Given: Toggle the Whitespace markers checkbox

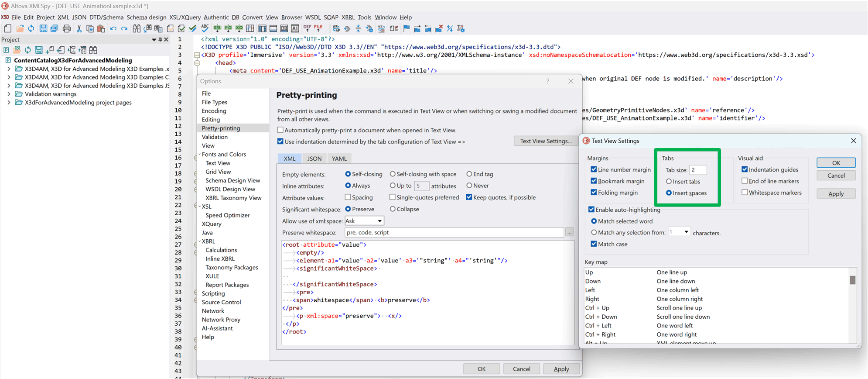Looking at the screenshot, I should pyautogui.click(x=745, y=193).
